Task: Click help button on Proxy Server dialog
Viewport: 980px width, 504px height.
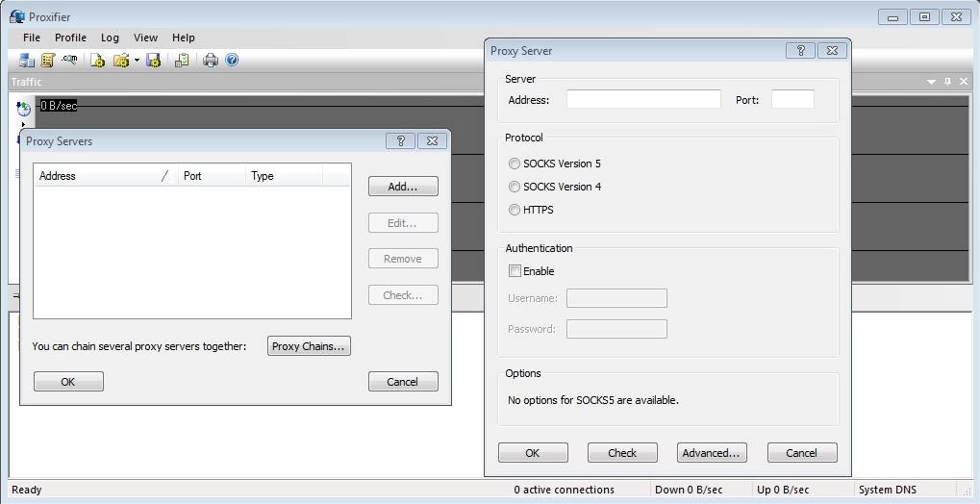Action: pyautogui.click(x=800, y=51)
